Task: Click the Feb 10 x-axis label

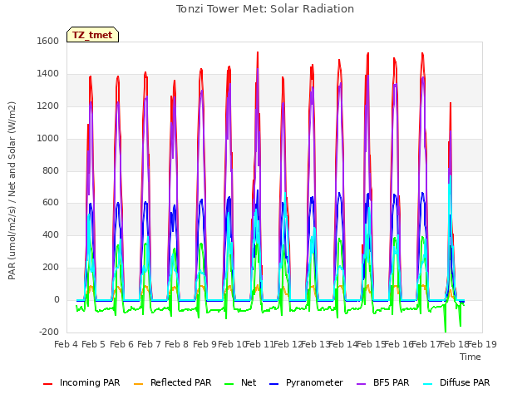Action: coord(232,344)
